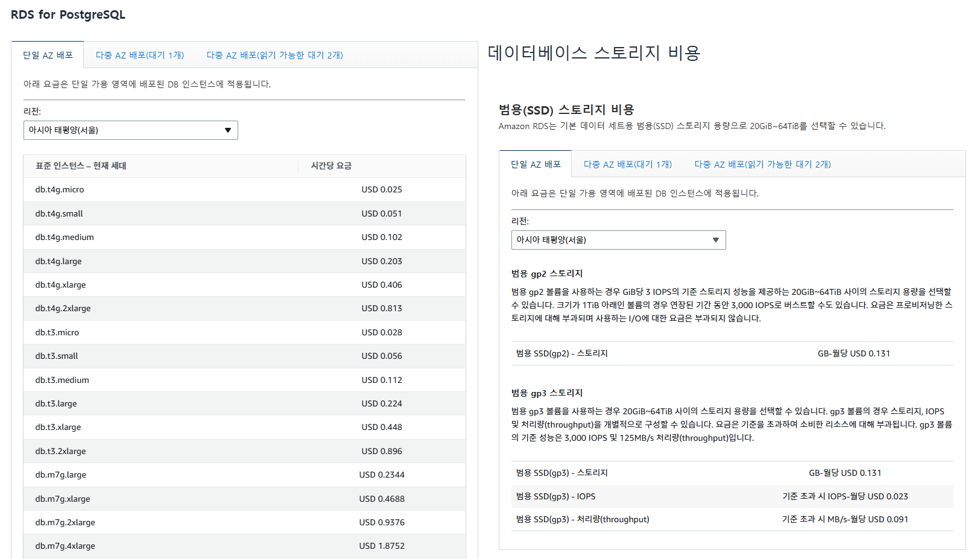Click the USD 0.203 hourly price

pyautogui.click(x=382, y=261)
